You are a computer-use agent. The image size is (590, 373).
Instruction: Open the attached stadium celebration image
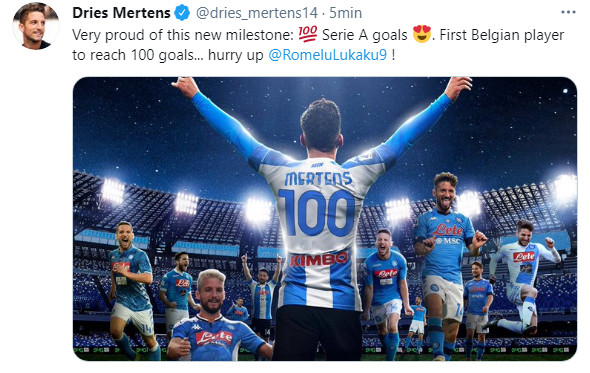pyautogui.click(x=325, y=219)
